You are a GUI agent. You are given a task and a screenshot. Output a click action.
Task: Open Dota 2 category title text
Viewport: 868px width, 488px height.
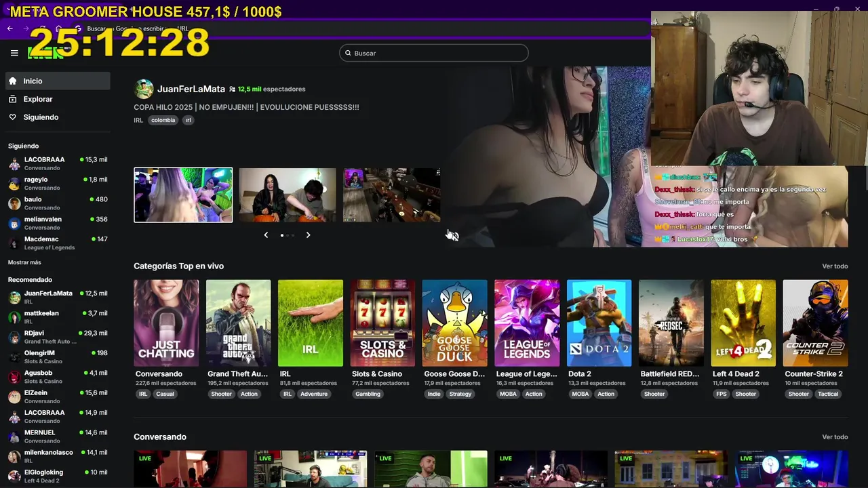[x=580, y=374]
